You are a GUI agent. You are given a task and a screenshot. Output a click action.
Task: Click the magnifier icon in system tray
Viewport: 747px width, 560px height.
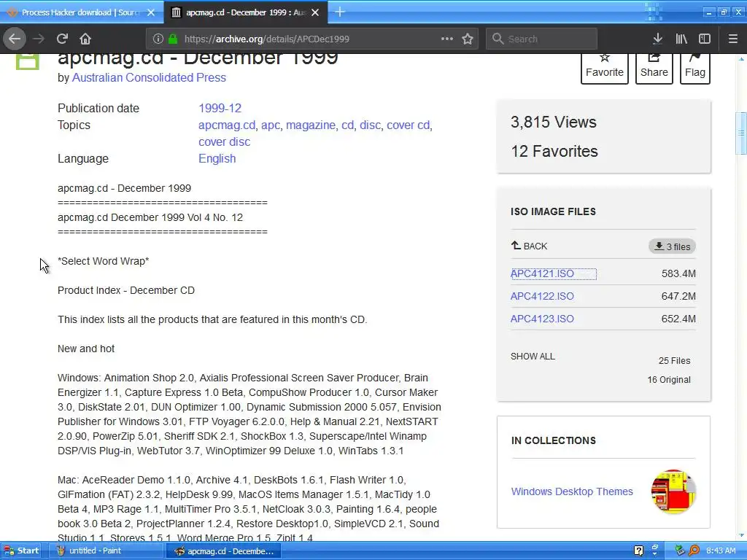point(694,551)
